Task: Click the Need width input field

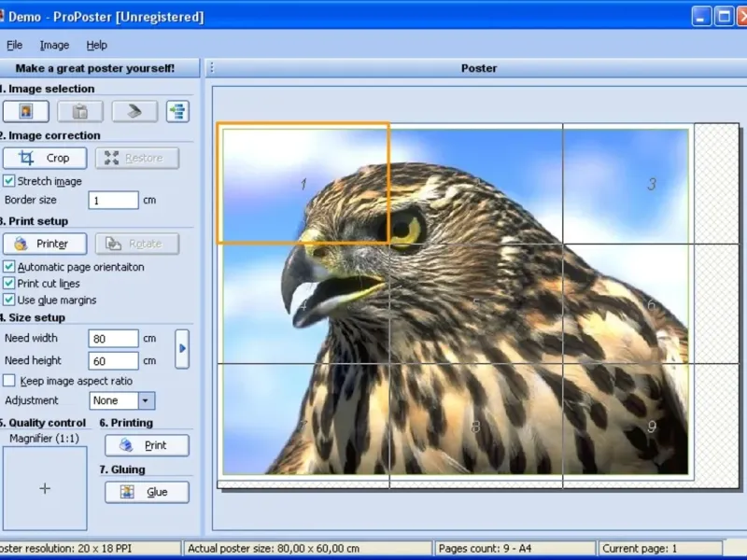Action: click(113, 339)
